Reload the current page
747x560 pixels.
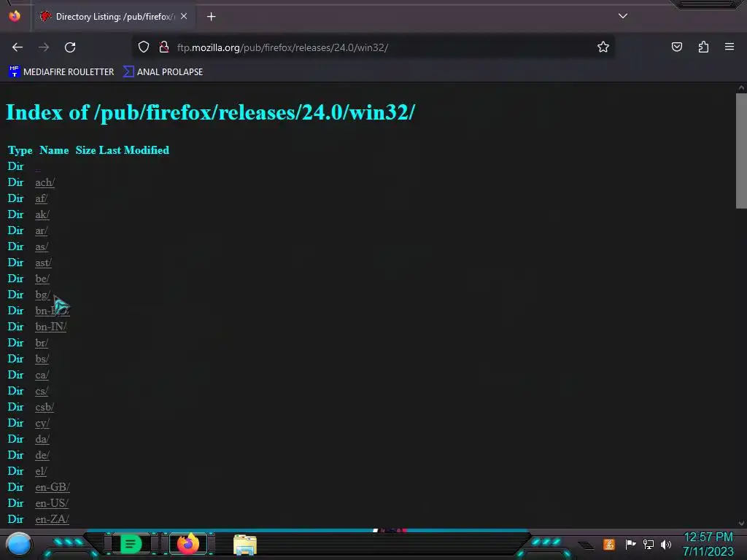click(70, 47)
